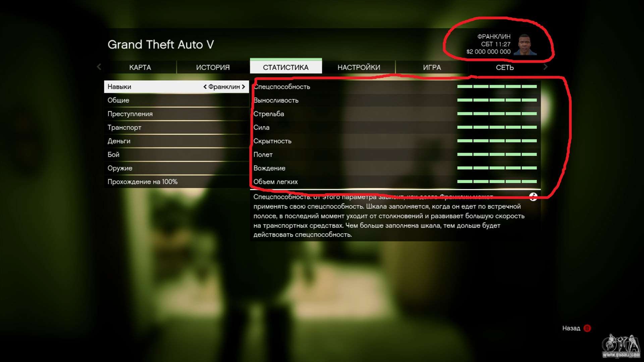Click the Стрельба shooting skill icon
644x362 pixels.
point(268,114)
